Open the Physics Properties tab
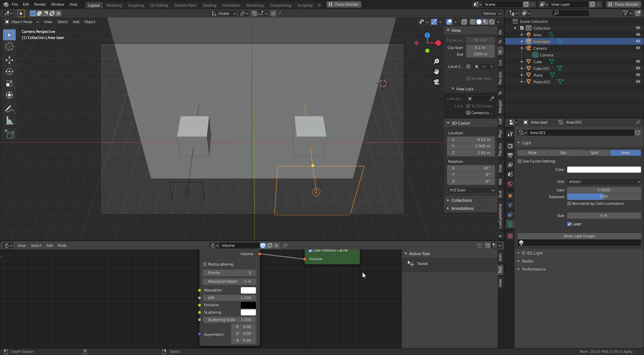This screenshot has height=355, width=644. tap(510, 214)
